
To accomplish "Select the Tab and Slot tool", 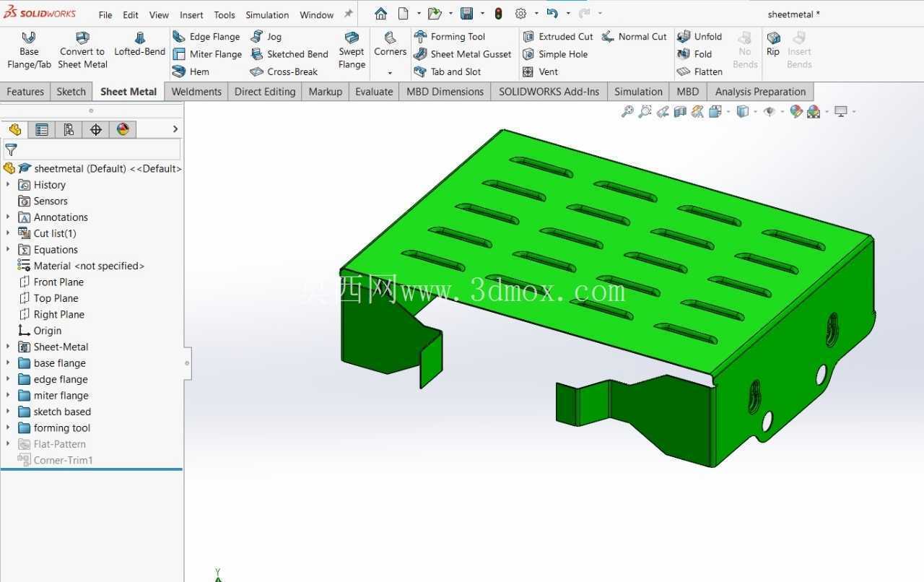I will click(448, 71).
